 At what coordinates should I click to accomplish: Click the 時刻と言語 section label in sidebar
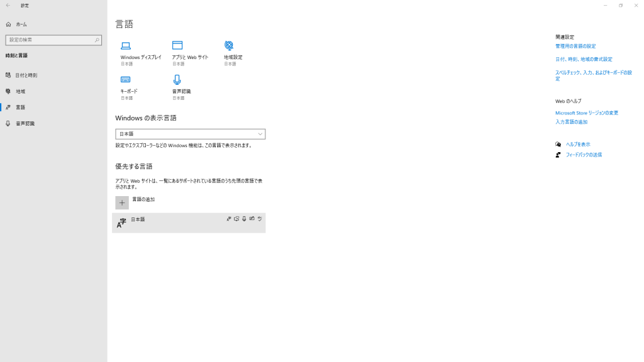click(x=16, y=55)
